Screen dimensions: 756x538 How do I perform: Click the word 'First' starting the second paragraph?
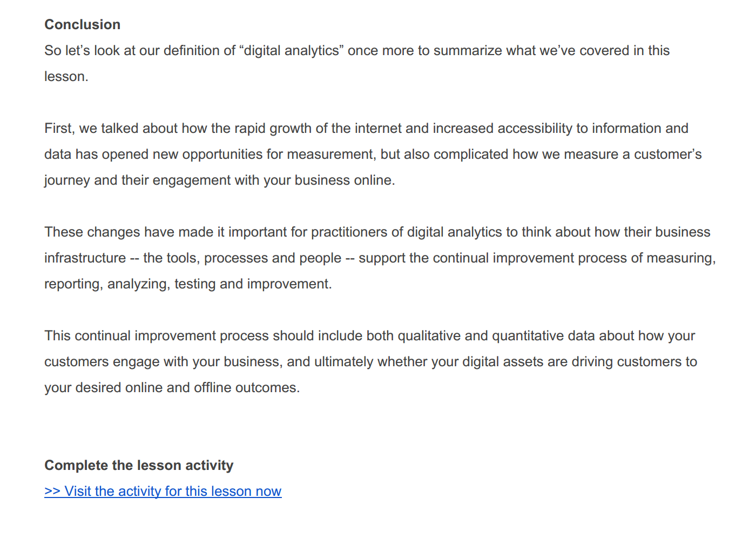point(58,128)
